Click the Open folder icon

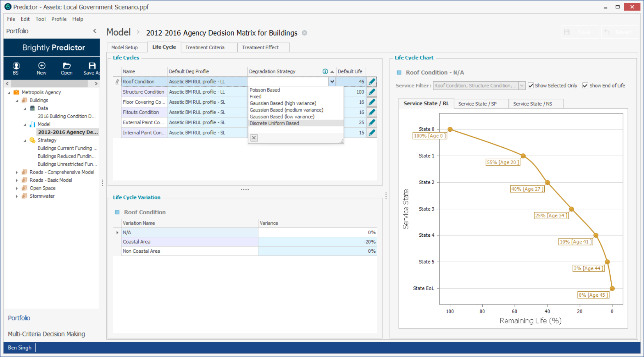coord(67,66)
